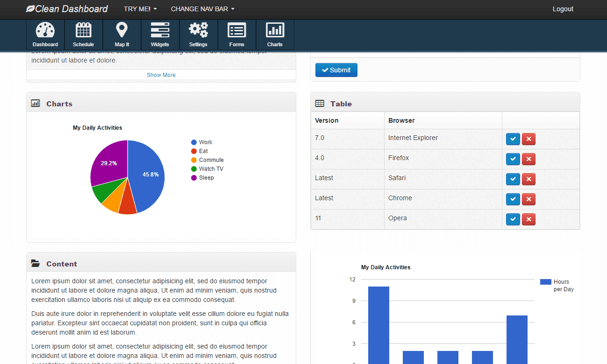Open the CHANGE NAV BAR dropdown
This screenshot has width=607, height=364.
(202, 9)
